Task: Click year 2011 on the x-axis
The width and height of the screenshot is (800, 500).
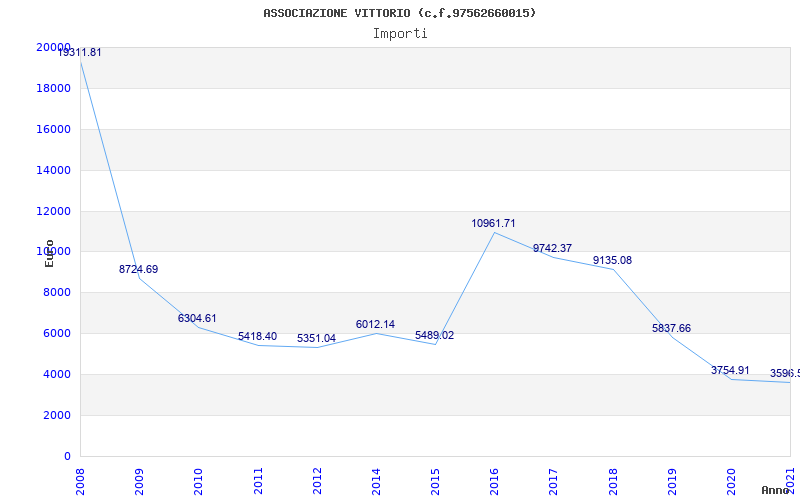Action: [x=258, y=482]
